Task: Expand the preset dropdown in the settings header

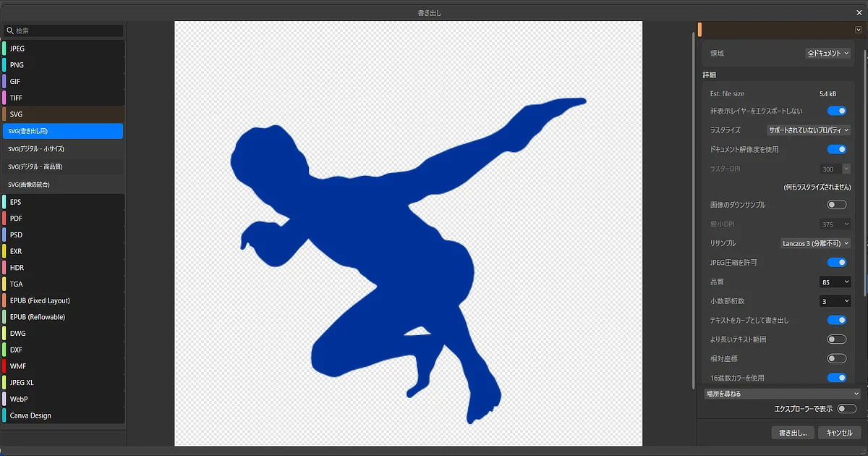Action: coord(858,30)
